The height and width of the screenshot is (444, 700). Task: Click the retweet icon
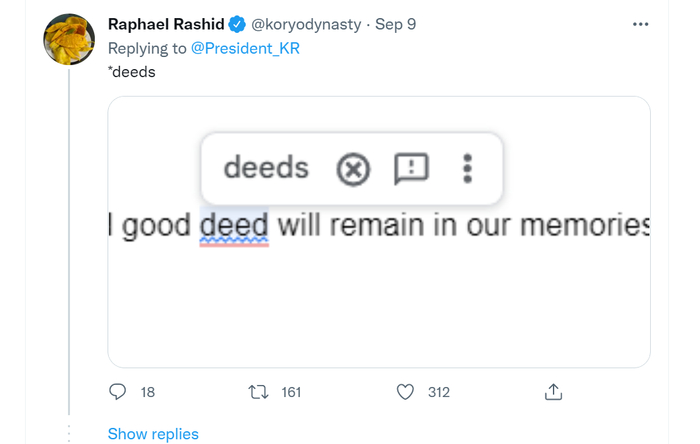pos(259,392)
